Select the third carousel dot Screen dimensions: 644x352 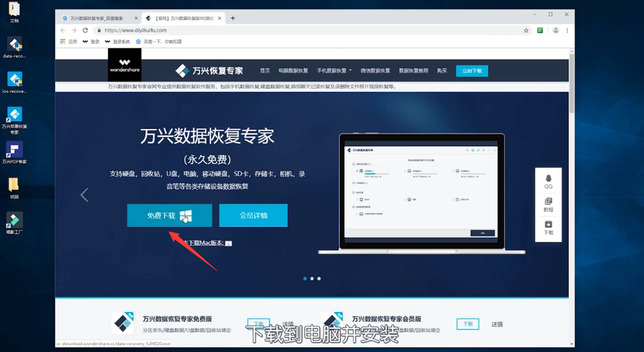coord(319,278)
